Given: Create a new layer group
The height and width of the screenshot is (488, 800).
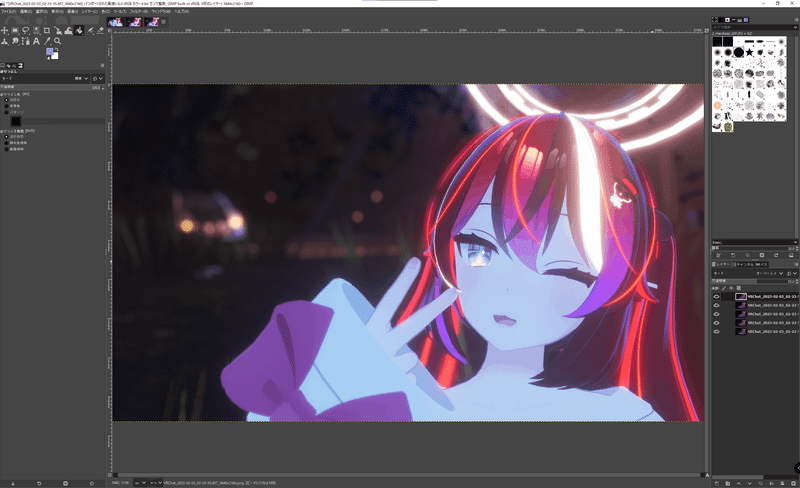Looking at the screenshot, I should (728, 483).
